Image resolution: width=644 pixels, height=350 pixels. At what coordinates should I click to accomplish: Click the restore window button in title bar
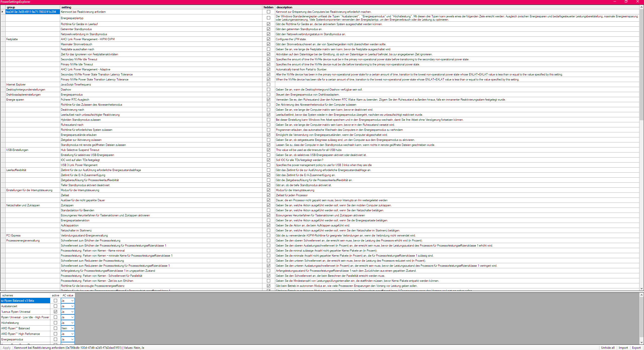[626, 2]
